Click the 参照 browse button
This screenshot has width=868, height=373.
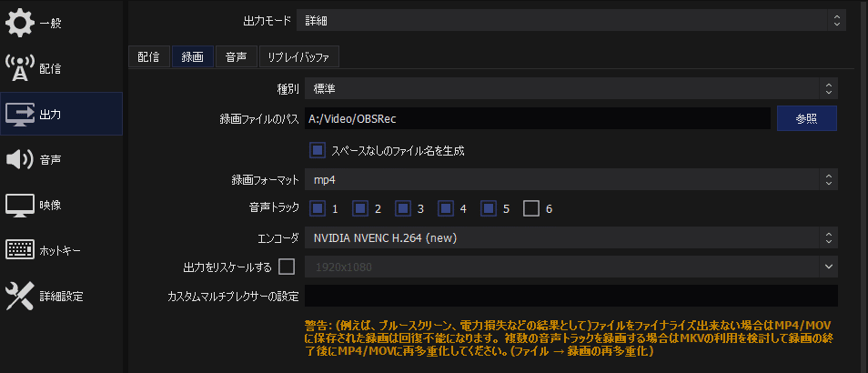[x=806, y=118]
